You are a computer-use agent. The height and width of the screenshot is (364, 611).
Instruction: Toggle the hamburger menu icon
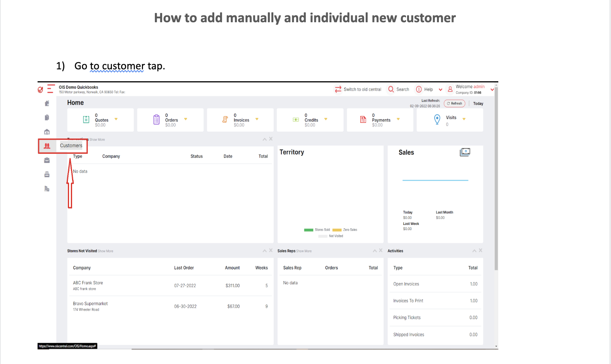(x=50, y=89)
